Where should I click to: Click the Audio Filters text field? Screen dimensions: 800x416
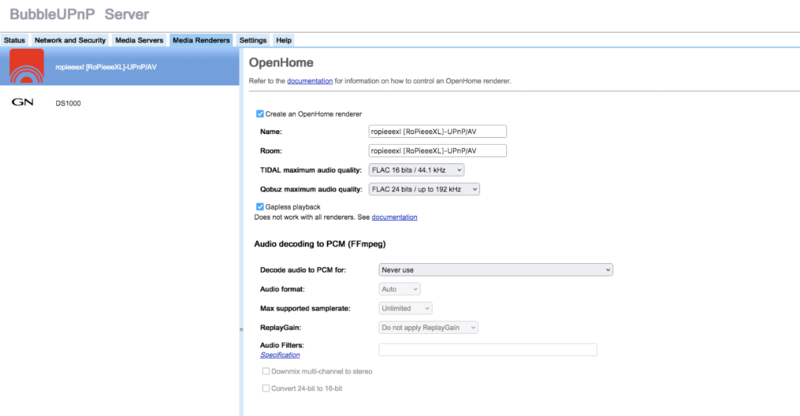point(487,349)
